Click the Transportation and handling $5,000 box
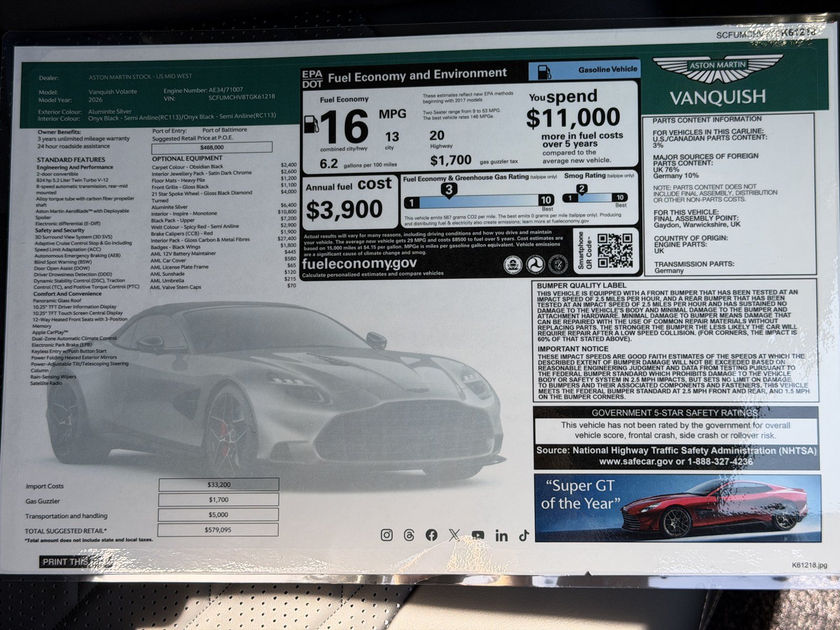This screenshot has height=630, width=840. pyautogui.click(x=218, y=514)
